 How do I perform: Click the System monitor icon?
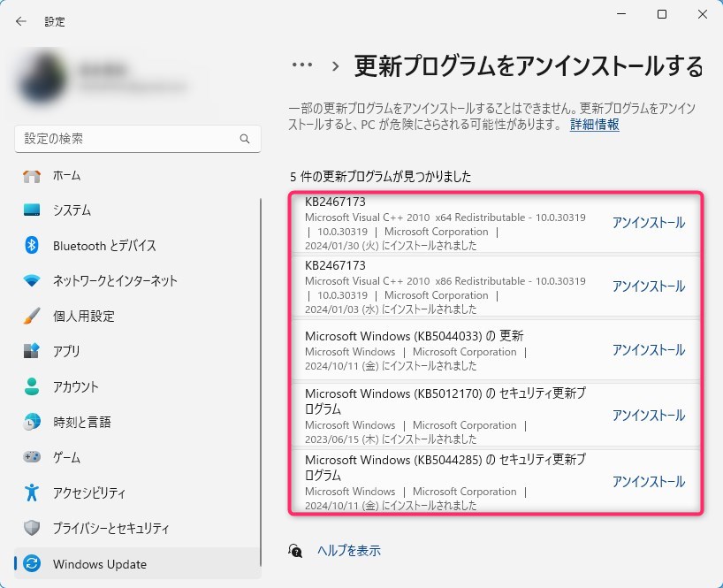[32, 210]
